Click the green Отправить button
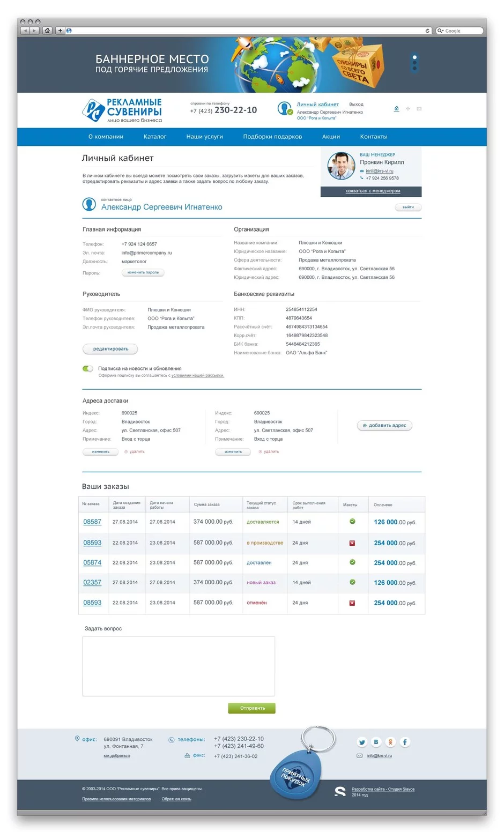Viewport: 504px width, 832px height. (252, 708)
